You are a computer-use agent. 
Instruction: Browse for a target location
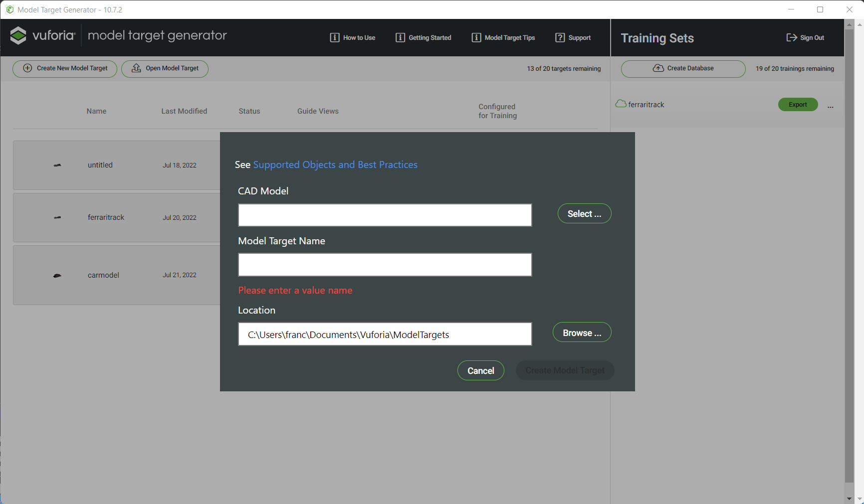coord(582,333)
